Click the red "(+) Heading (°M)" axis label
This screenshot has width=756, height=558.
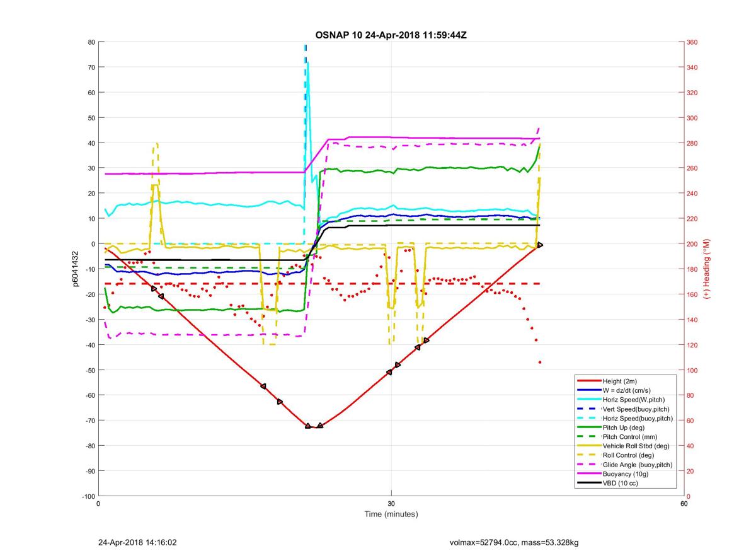point(707,269)
